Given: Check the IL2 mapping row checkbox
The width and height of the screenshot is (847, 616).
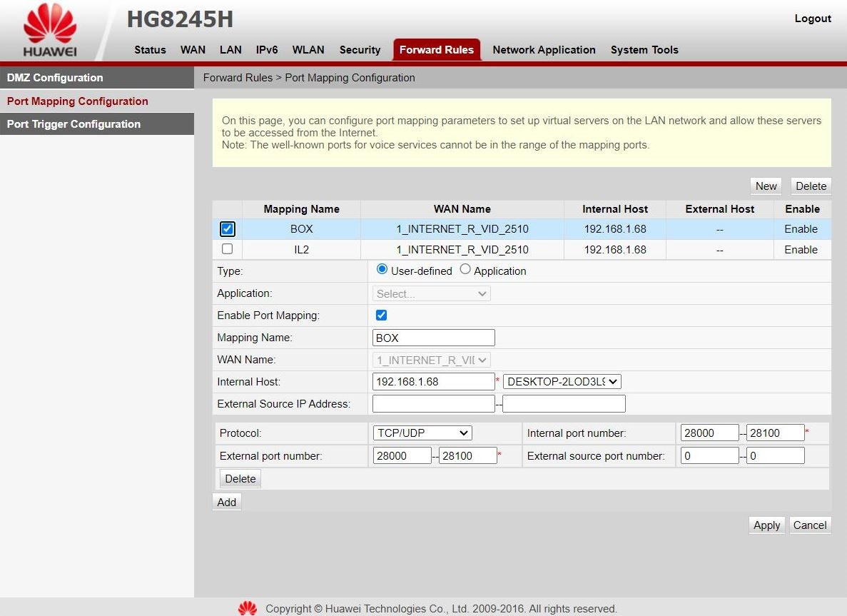Looking at the screenshot, I should click(x=228, y=249).
